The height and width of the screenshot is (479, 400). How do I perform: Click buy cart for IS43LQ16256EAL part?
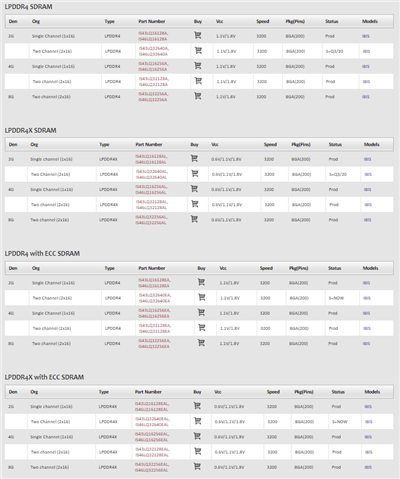197,436
